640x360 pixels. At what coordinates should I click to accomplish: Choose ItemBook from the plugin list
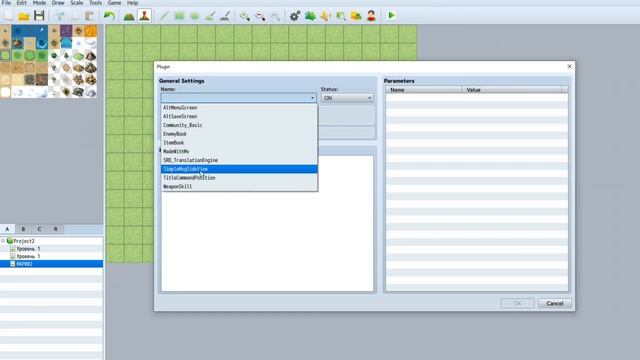click(x=239, y=143)
